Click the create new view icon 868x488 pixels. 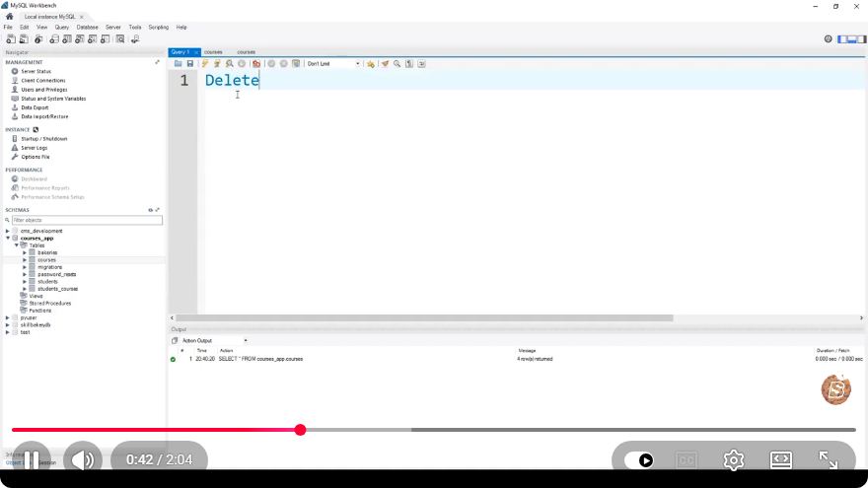point(80,39)
